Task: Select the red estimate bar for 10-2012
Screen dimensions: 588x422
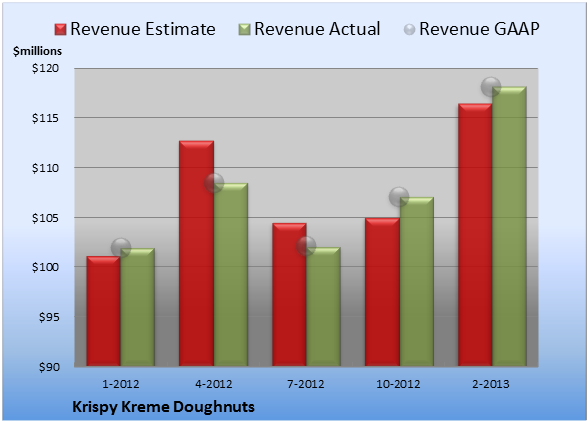Action: [382, 292]
